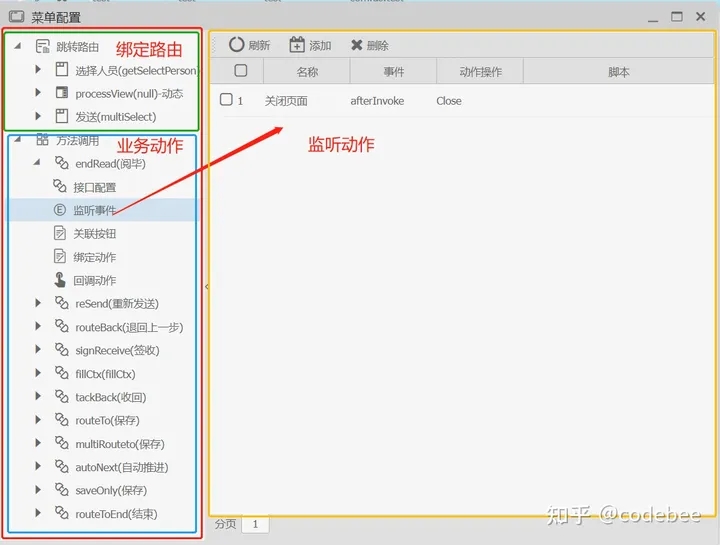Click the circled E icon of 监听事件

60,210
